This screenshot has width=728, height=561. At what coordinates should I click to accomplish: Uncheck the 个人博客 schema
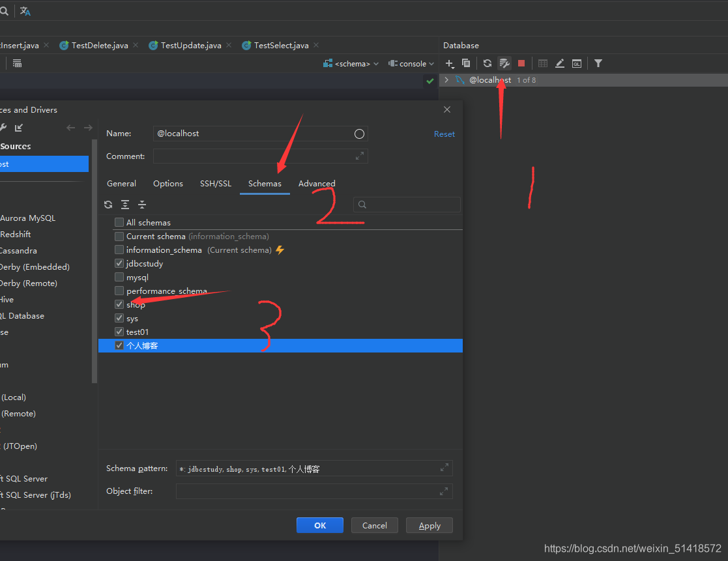pyautogui.click(x=119, y=345)
